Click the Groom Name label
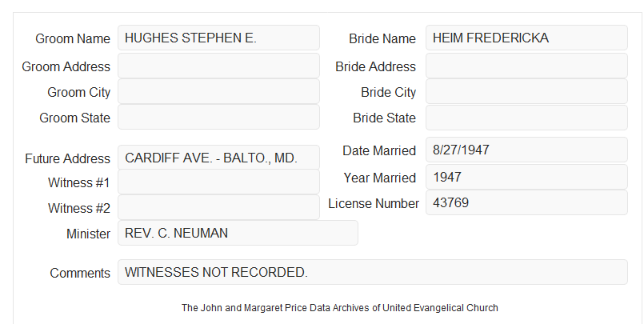The width and height of the screenshot is (644, 324). click(x=73, y=38)
